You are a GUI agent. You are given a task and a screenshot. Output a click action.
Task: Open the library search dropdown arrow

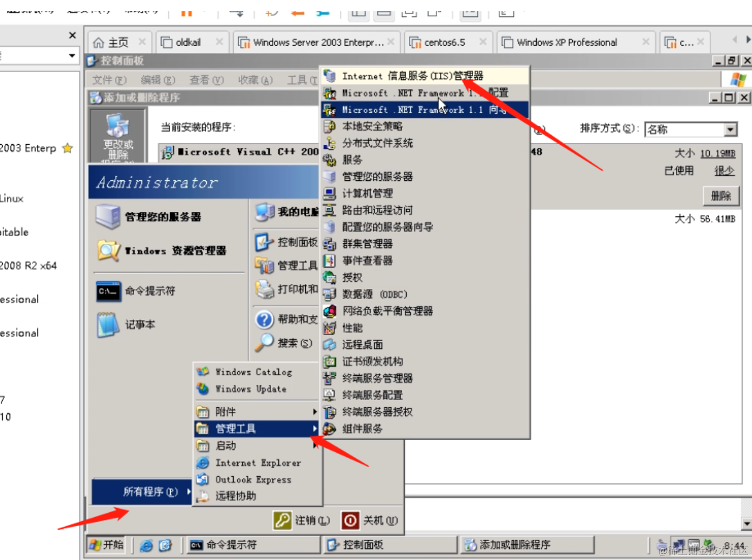point(72,55)
